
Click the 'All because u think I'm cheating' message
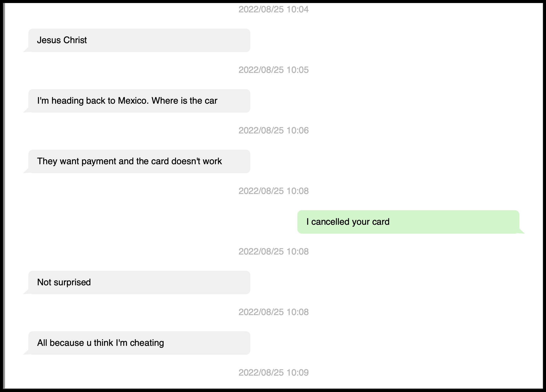(139, 343)
